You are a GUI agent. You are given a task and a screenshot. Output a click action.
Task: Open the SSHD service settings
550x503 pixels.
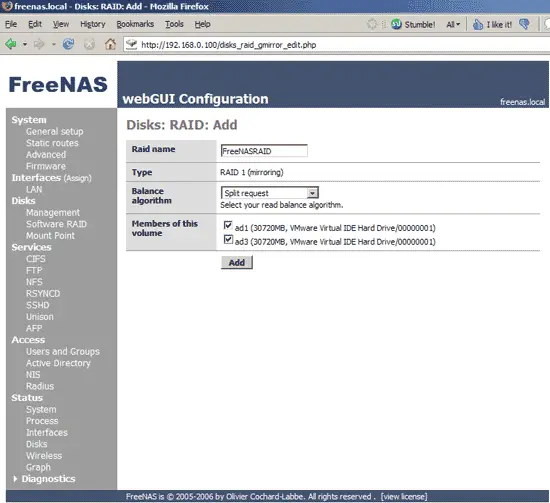[x=38, y=305]
